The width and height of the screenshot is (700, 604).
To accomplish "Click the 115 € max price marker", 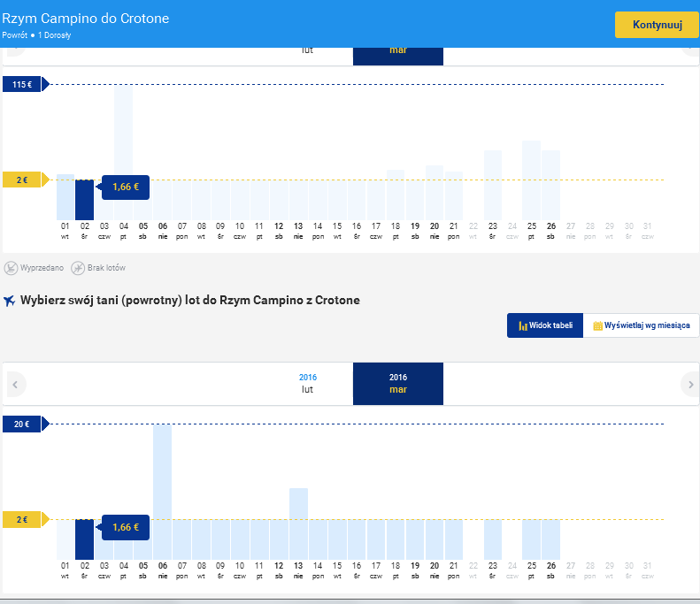I will 26,84.
